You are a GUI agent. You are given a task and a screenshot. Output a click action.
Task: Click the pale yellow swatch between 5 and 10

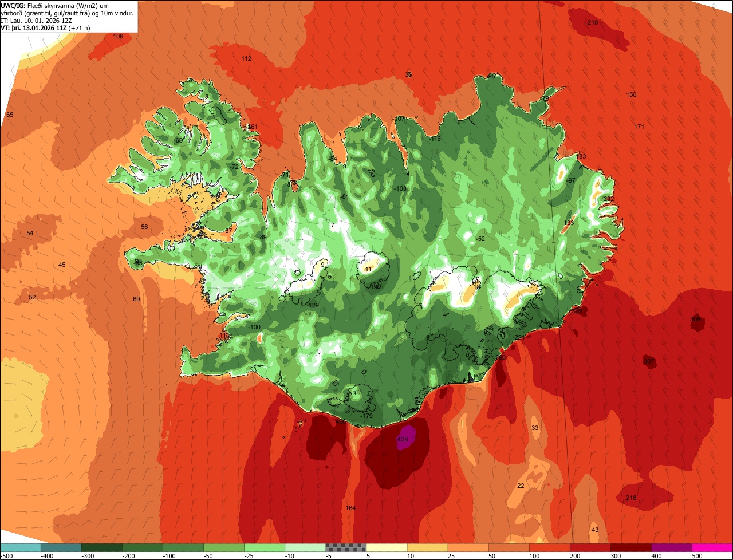(x=387, y=547)
